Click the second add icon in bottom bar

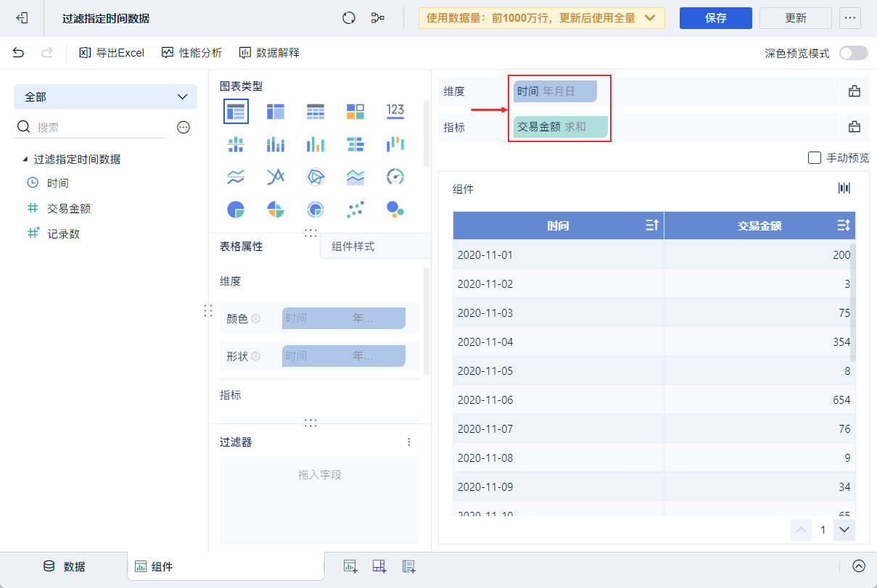pos(379,566)
